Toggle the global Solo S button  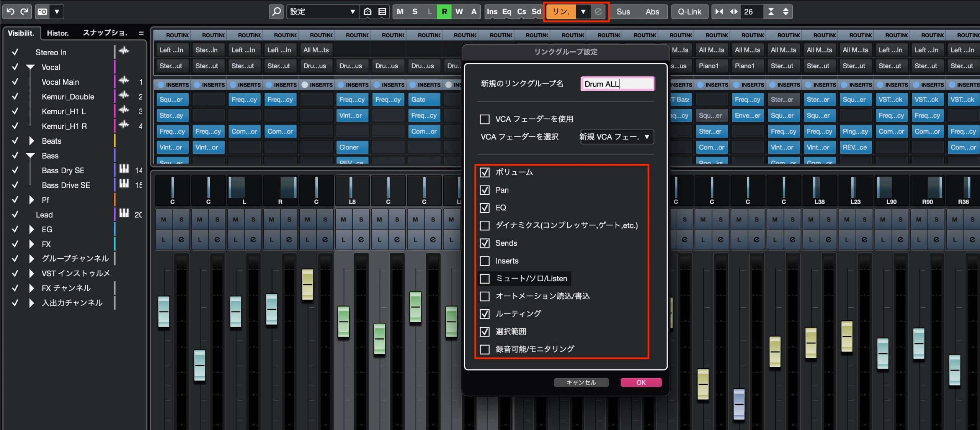415,11
